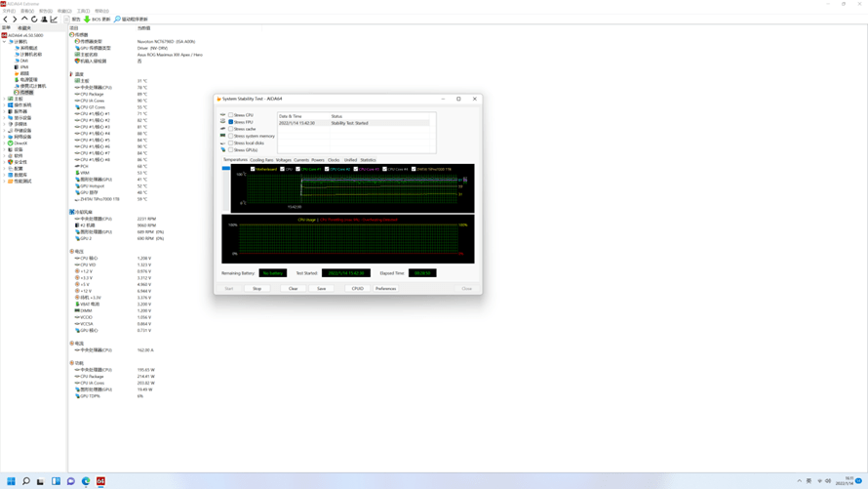Enable Stress CPU checkbox
The width and height of the screenshot is (868, 489).
pyautogui.click(x=231, y=115)
